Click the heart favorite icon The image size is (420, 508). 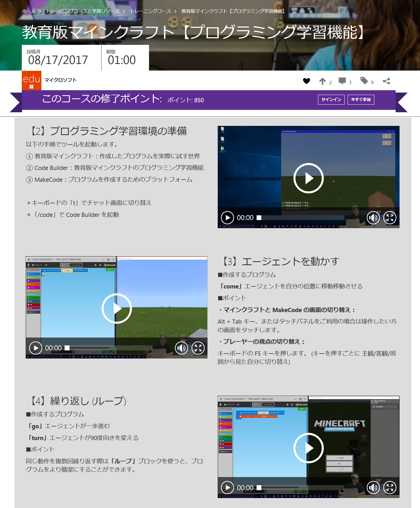click(x=306, y=81)
